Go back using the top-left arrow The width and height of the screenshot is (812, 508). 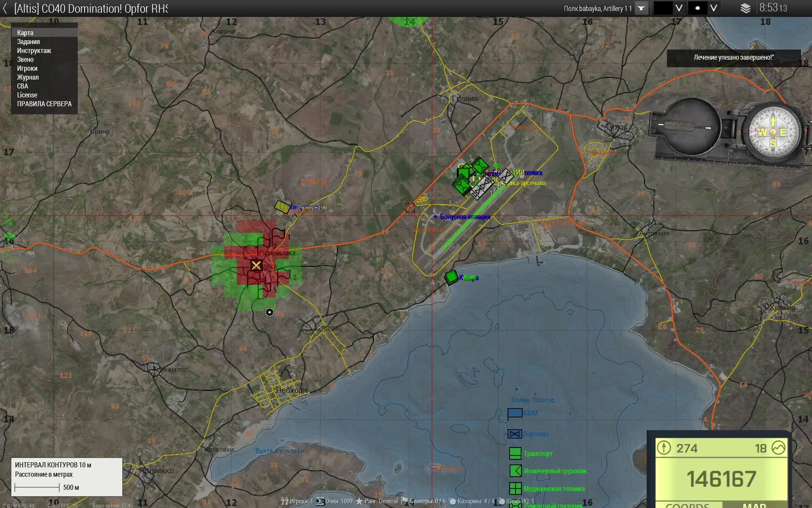tap(5, 8)
